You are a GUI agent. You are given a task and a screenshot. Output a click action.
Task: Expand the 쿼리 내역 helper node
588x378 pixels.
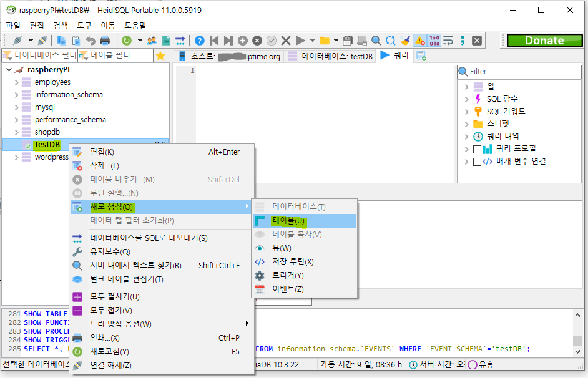click(466, 137)
